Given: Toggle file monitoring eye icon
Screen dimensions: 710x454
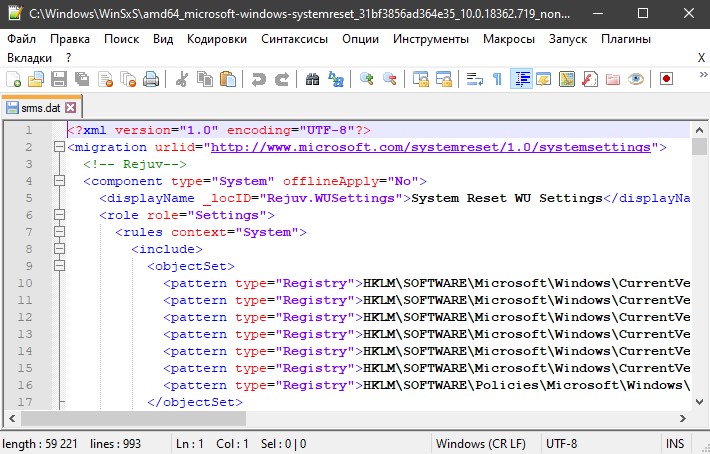Looking at the screenshot, I should 636,79.
